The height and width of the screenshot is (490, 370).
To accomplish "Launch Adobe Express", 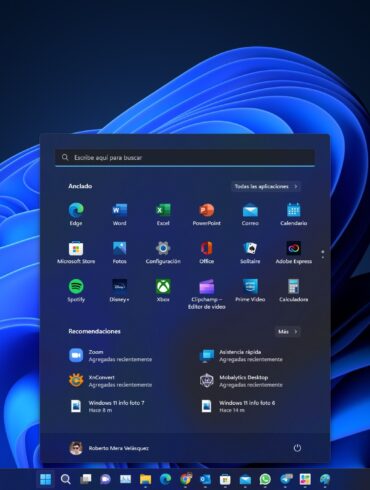I will 294,252.
